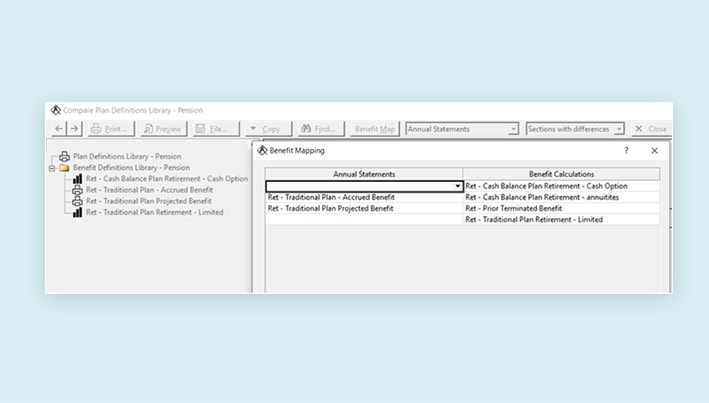Click the magnifier page icon on Preview
Viewport: 709px width, 403px height.
[148, 129]
